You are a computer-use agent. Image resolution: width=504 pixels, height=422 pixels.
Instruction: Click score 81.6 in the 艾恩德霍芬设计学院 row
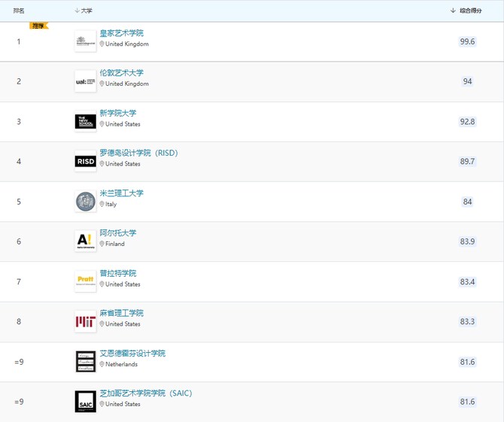467,362
